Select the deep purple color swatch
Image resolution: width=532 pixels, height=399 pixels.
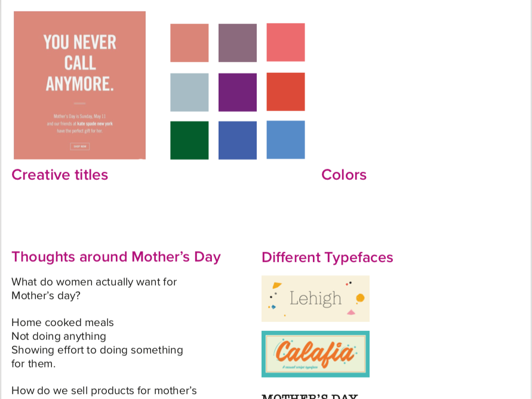[238, 93]
